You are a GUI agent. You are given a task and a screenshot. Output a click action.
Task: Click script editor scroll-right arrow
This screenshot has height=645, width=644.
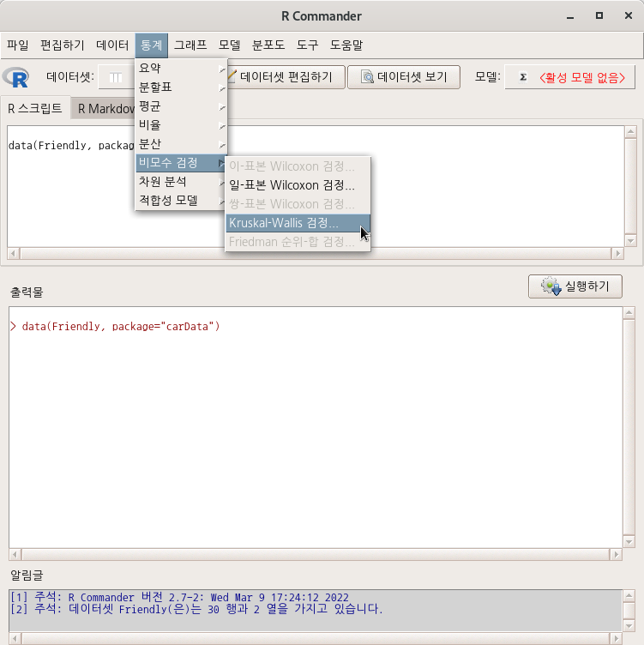[617, 253]
